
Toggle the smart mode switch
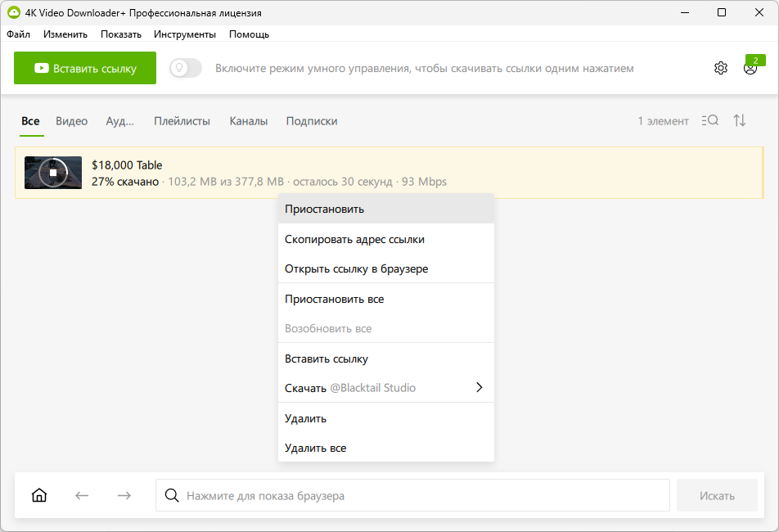[x=186, y=68]
